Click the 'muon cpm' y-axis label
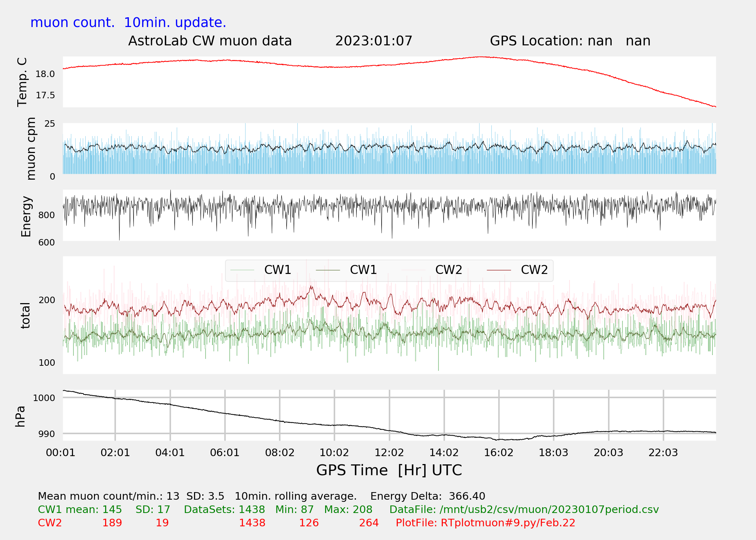 [x=31, y=148]
